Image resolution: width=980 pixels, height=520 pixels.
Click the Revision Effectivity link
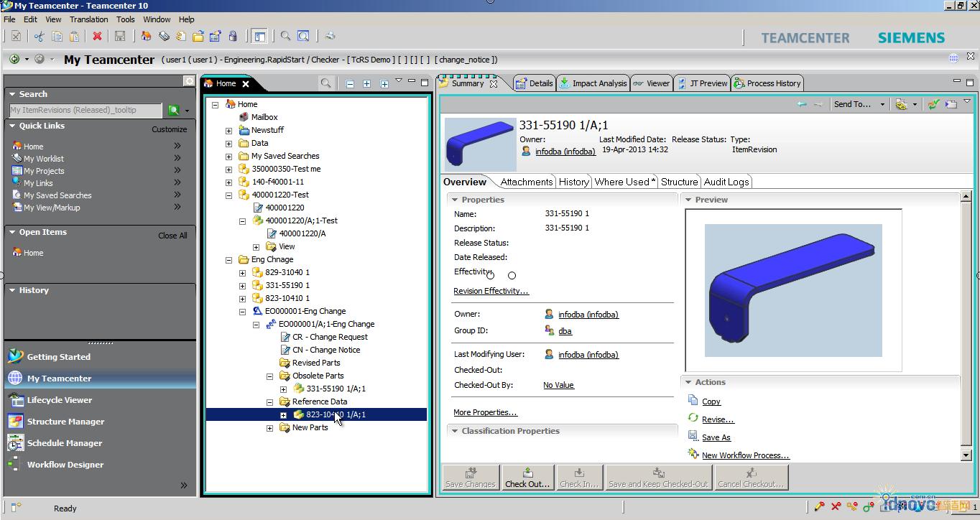pyautogui.click(x=491, y=291)
